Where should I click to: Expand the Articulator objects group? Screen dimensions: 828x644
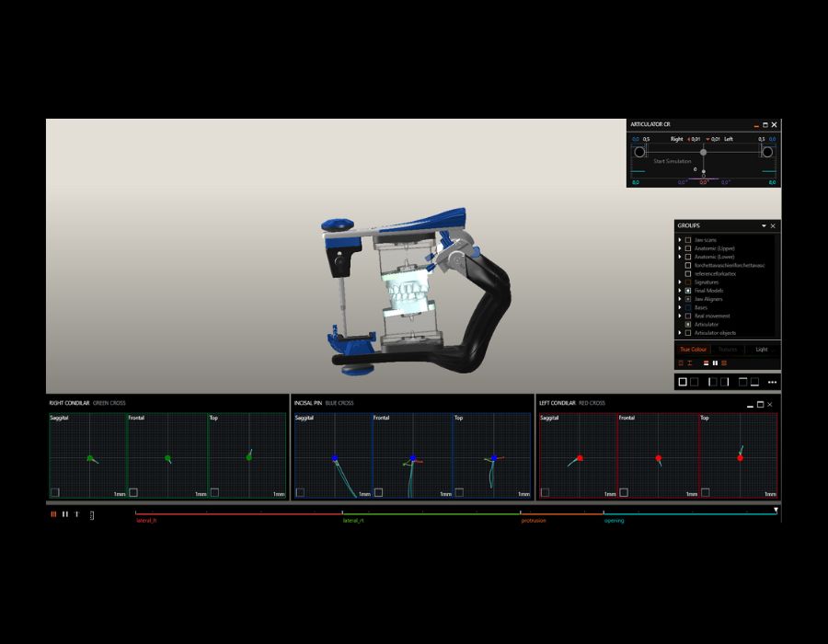pos(680,333)
